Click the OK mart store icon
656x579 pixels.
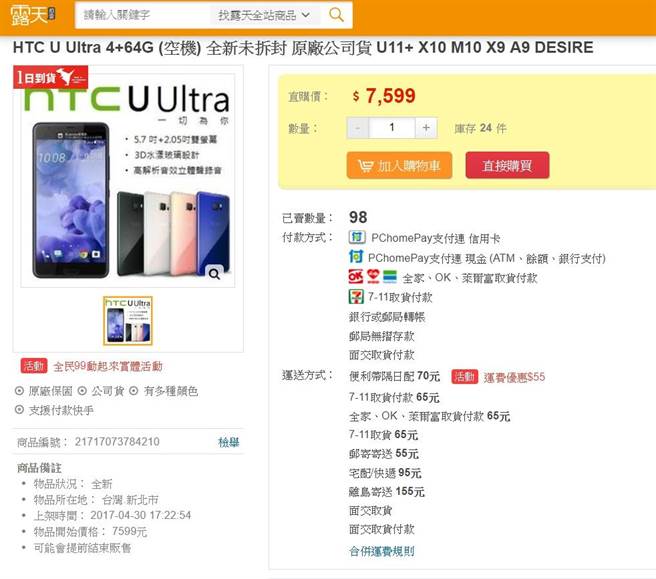click(356, 277)
